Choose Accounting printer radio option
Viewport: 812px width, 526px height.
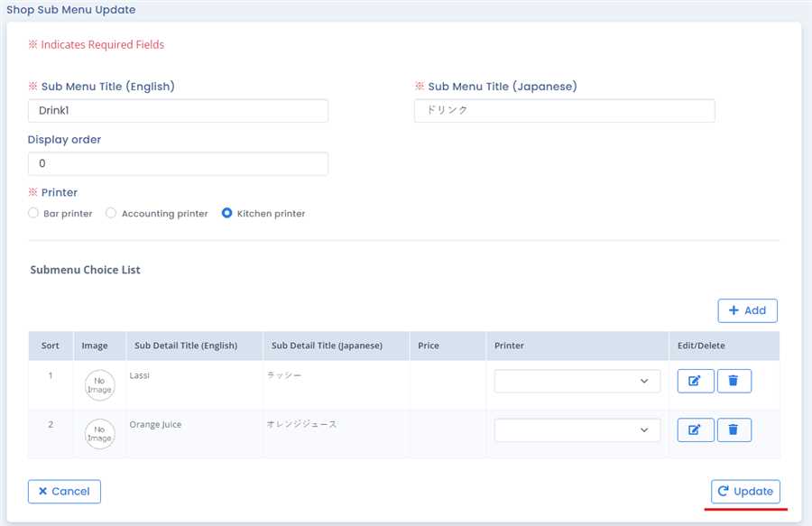[112, 214]
